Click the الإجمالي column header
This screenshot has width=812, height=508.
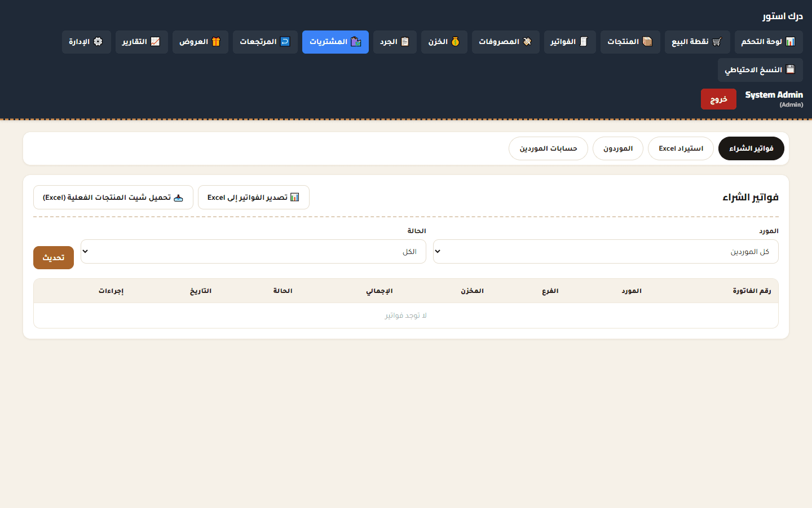pyautogui.click(x=379, y=291)
